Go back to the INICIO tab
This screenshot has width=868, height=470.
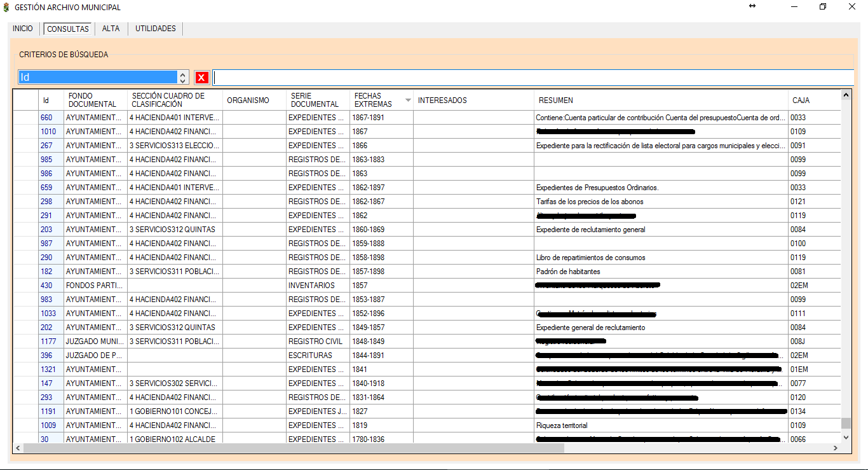22,29
